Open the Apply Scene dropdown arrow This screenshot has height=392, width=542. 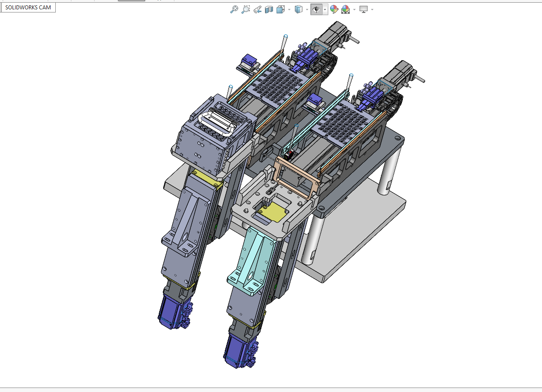coord(354,9)
